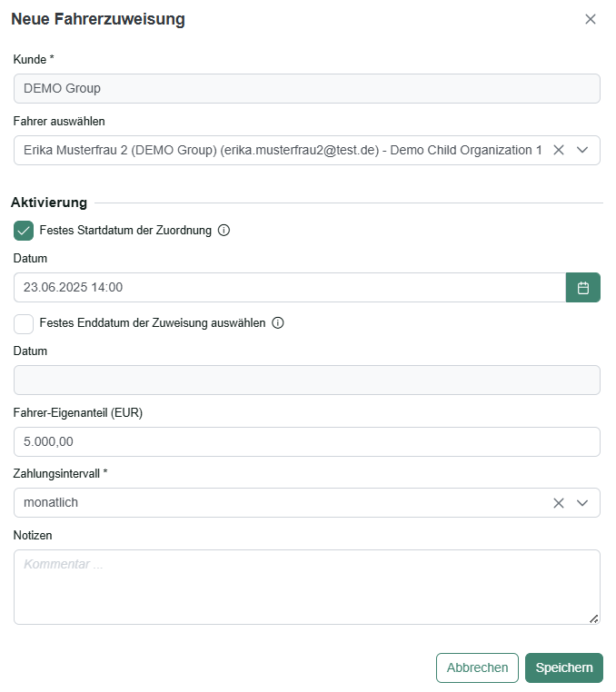616x692 pixels.
Task: Click the Abbrechen button
Action: pyautogui.click(x=477, y=667)
